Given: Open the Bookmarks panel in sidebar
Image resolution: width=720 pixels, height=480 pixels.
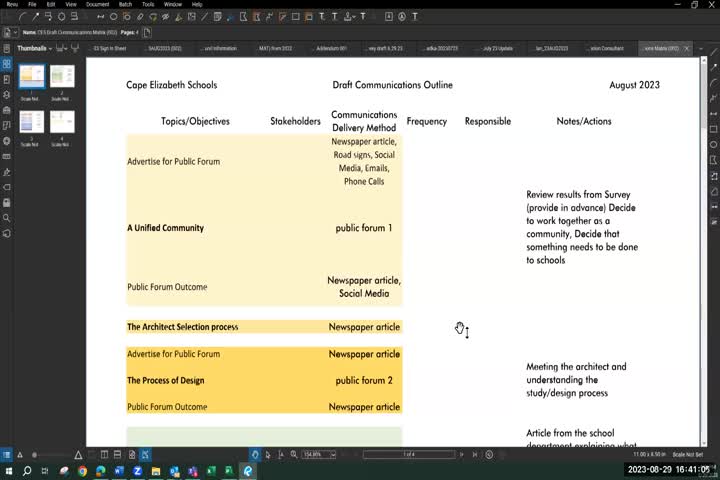Looking at the screenshot, I should click(6, 79).
